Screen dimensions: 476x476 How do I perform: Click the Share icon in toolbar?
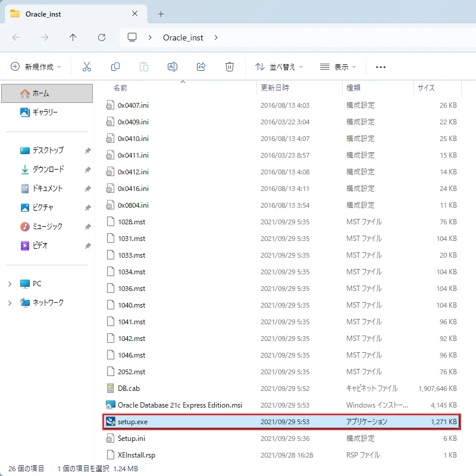pos(201,67)
